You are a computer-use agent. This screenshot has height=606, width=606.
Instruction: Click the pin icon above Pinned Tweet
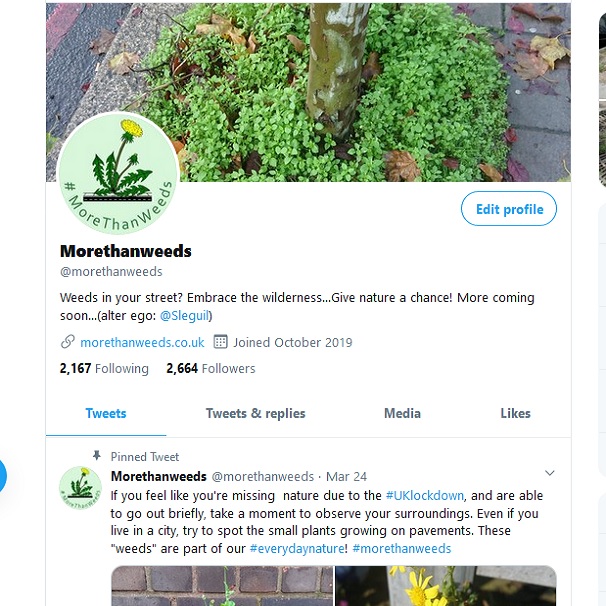point(97,456)
